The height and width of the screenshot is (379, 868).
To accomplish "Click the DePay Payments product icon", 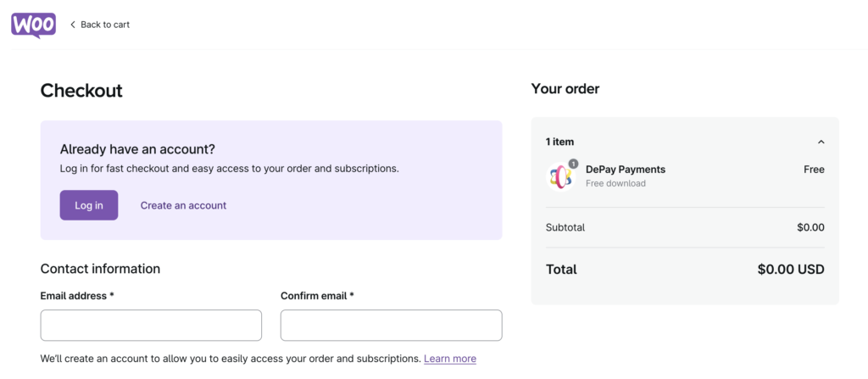I will pos(560,176).
